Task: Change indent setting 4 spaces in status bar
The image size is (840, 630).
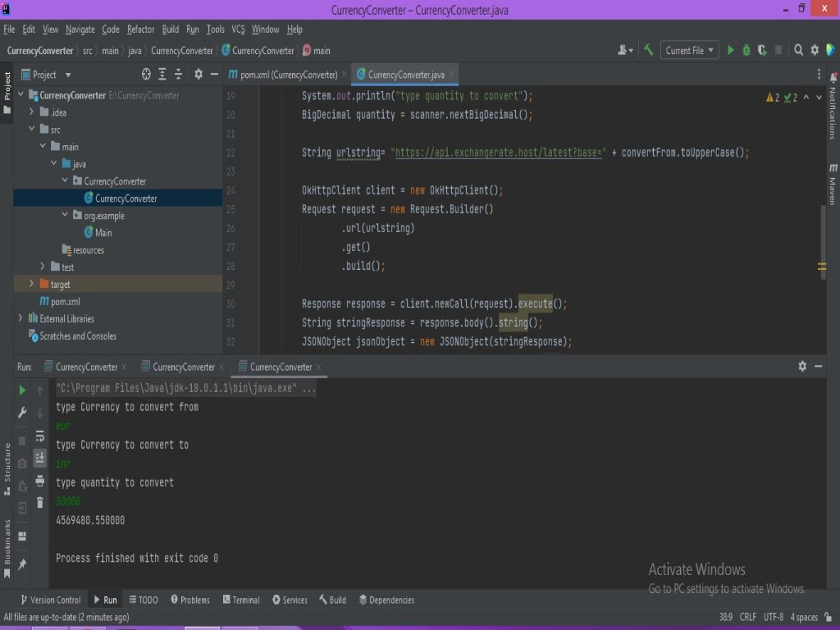Action: point(804,617)
